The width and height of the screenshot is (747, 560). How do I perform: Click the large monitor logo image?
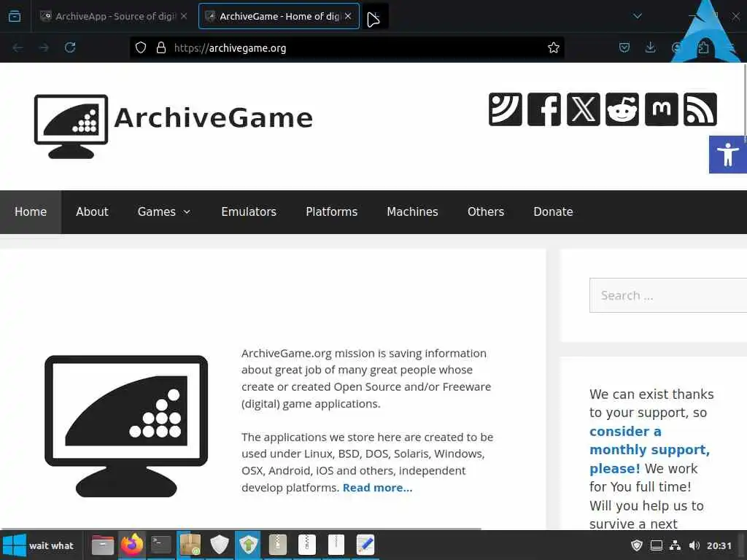click(x=126, y=426)
